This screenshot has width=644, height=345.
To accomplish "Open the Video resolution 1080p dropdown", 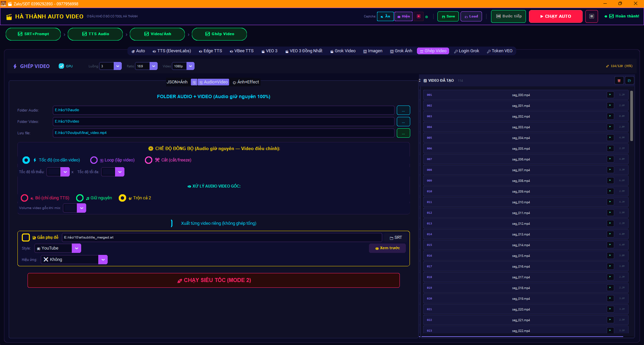I will [191, 66].
